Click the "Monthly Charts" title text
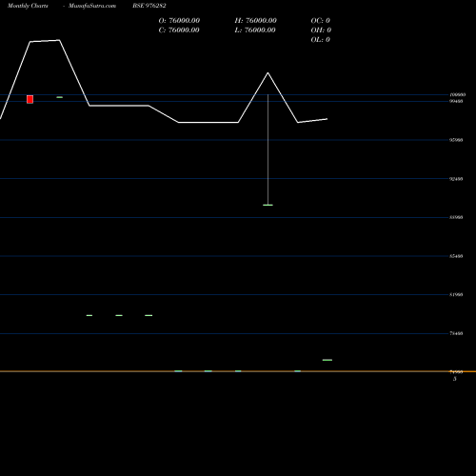This screenshot has width=476, height=476. [28, 6]
